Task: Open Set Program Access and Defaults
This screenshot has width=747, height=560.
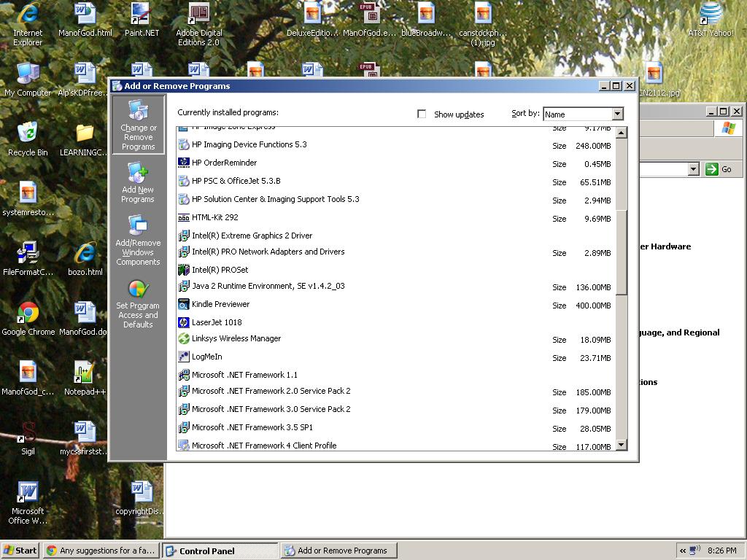Action: click(138, 304)
